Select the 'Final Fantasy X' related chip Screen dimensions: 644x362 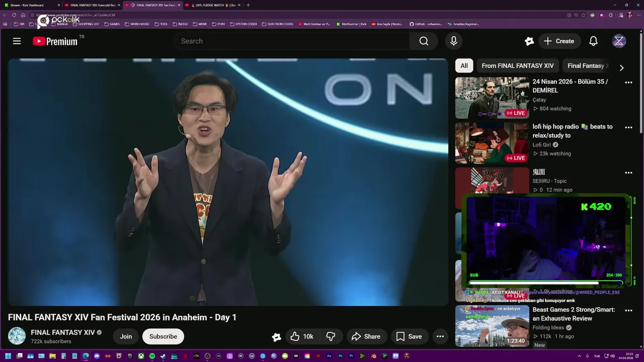click(x=588, y=66)
